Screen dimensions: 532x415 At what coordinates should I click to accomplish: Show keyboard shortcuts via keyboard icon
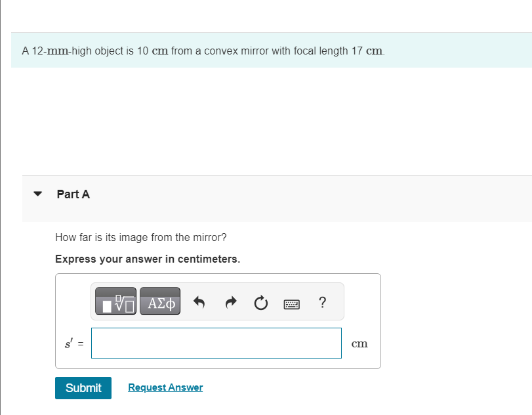click(x=291, y=304)
